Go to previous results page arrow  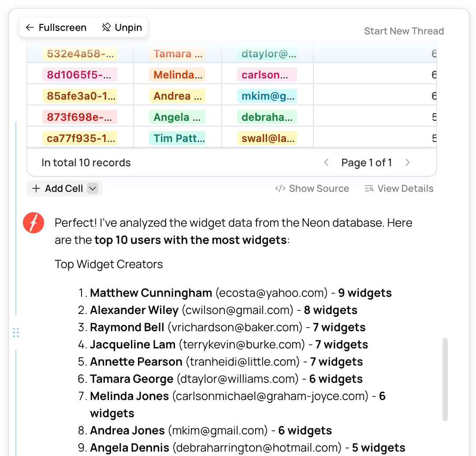[x=326, y=163]
